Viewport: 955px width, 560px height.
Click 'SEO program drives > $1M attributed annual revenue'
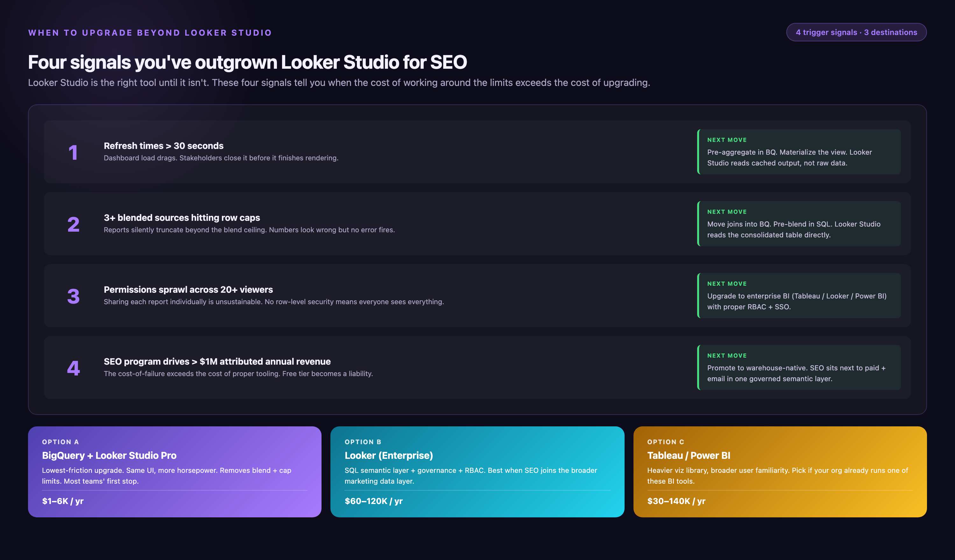pos(217,361)
